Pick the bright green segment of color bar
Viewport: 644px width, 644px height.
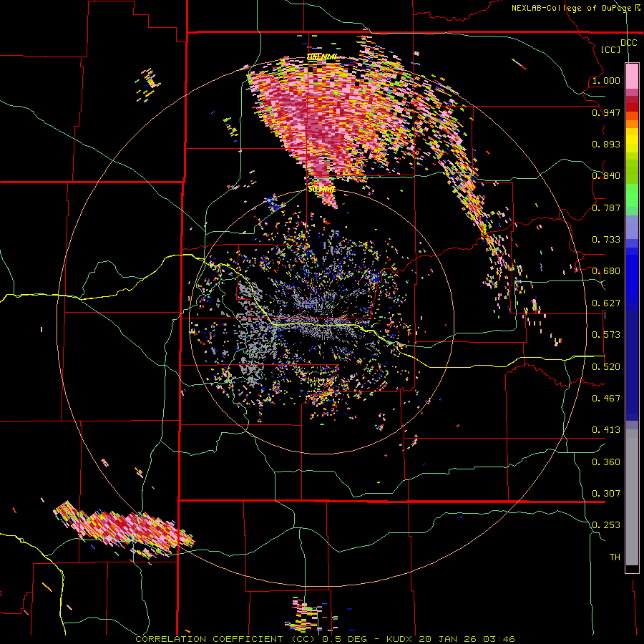click(x=632, y=195)
